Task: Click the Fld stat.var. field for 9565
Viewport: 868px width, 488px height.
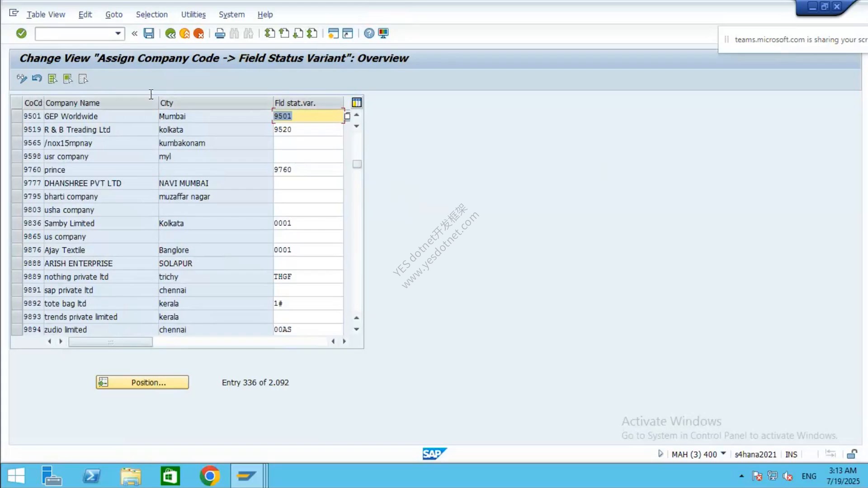Action: point(308,143)
